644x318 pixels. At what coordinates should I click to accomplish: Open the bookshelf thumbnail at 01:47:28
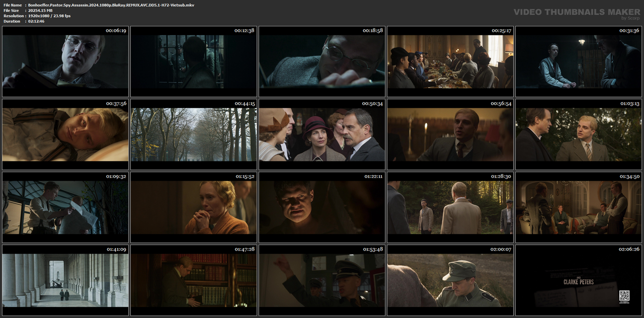194,280
